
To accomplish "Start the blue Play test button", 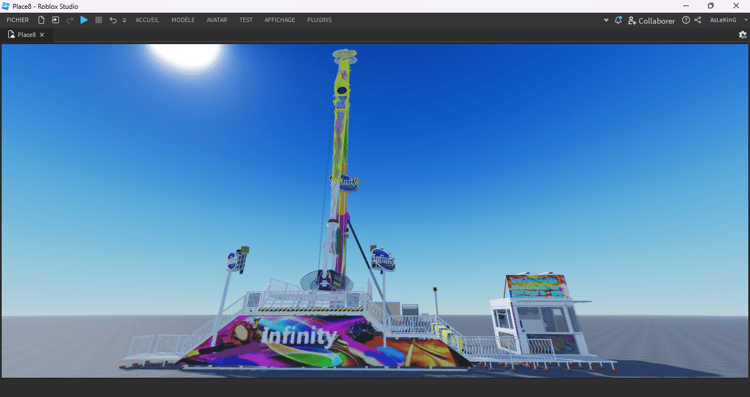I will click(84, 20).
